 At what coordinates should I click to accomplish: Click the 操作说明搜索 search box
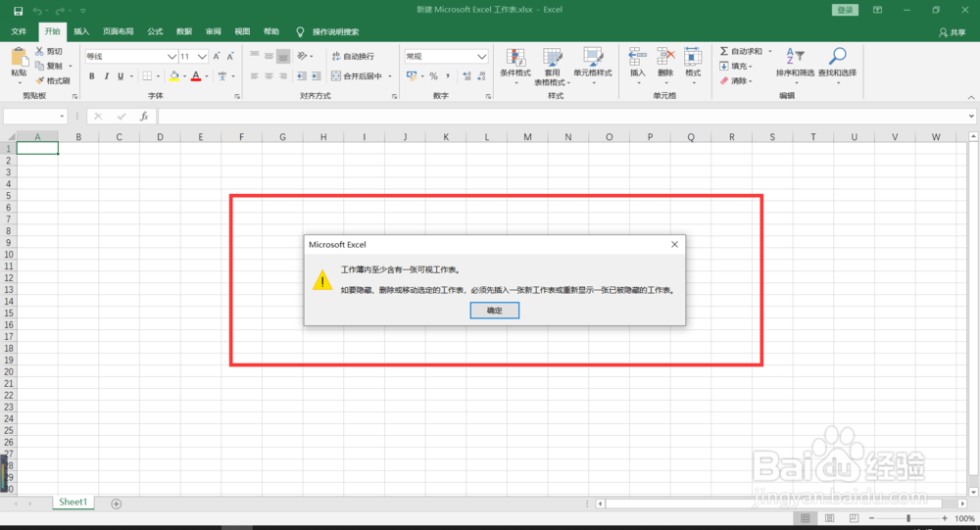point(335,32)
